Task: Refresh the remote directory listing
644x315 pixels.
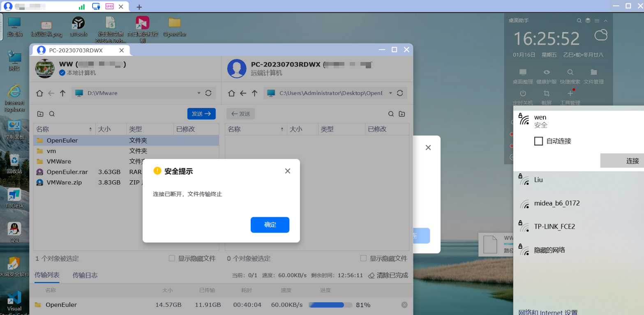Action: click(x=400, y=93)
